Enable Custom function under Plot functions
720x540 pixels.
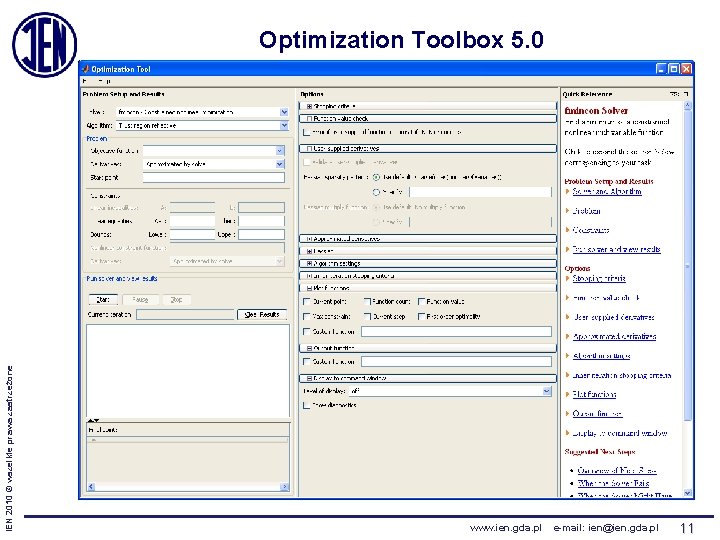pyautogui.click(x=307, y=331)
